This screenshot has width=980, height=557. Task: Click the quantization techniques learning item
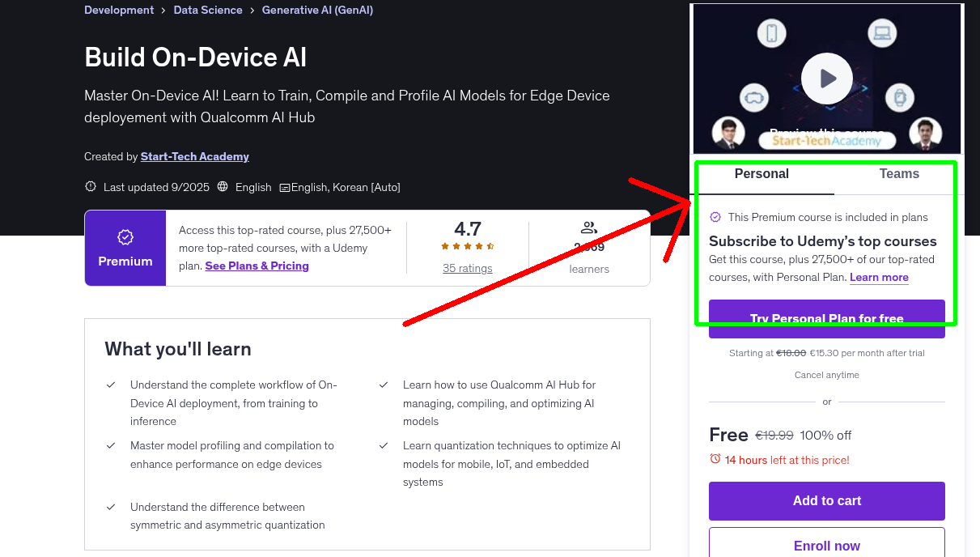coord(511,464)
